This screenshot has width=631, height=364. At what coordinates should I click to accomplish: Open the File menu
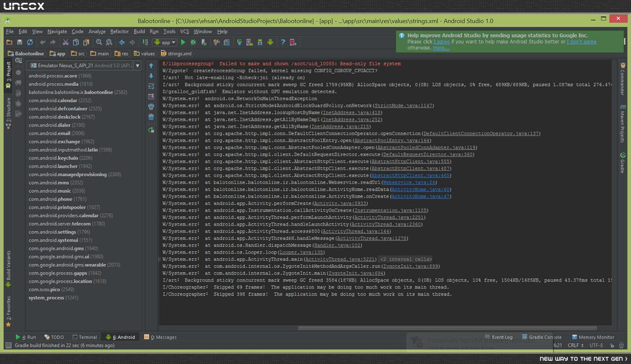point(10,31)
